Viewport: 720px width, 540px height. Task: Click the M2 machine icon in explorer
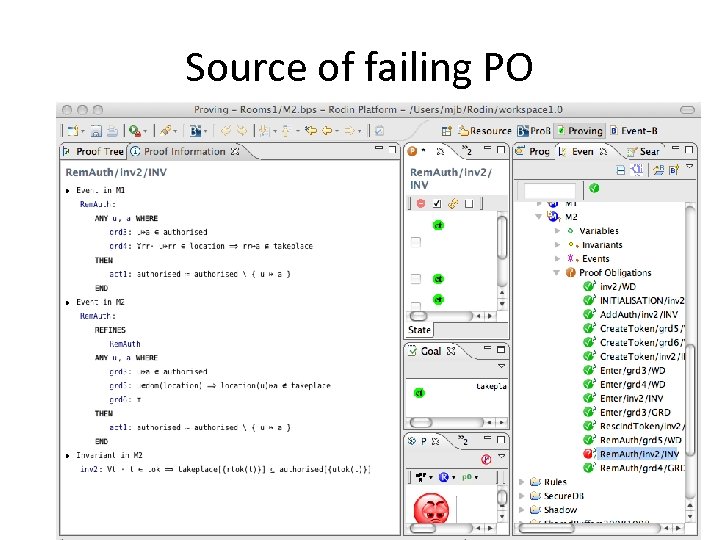click(553, 217)
